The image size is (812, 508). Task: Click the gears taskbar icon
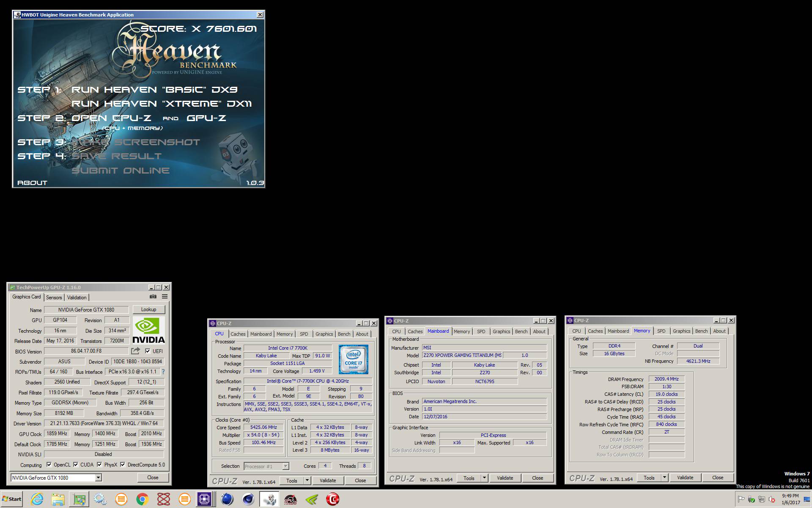[x=100, y=499]
